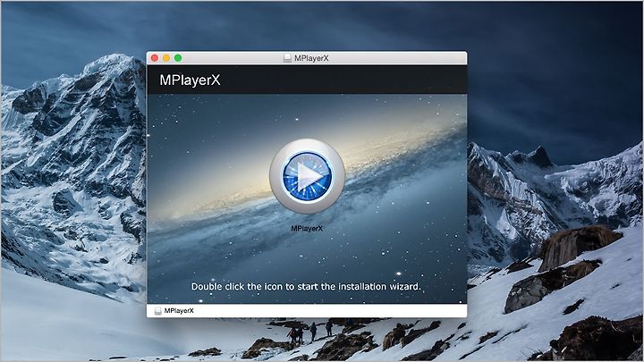Close the MPlayerX window with the red button
Viewport: 644px width, 362px height.
(x=155, y=58)
